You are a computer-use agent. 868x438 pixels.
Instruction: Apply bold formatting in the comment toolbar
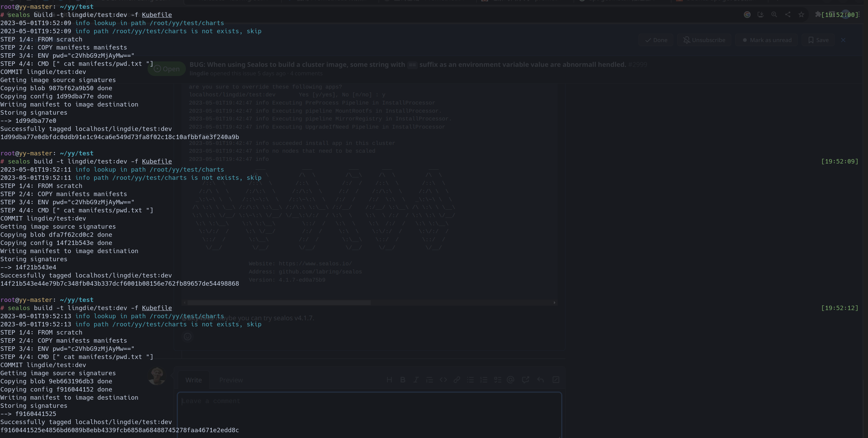pyautogui.click(x=402, y=380)
